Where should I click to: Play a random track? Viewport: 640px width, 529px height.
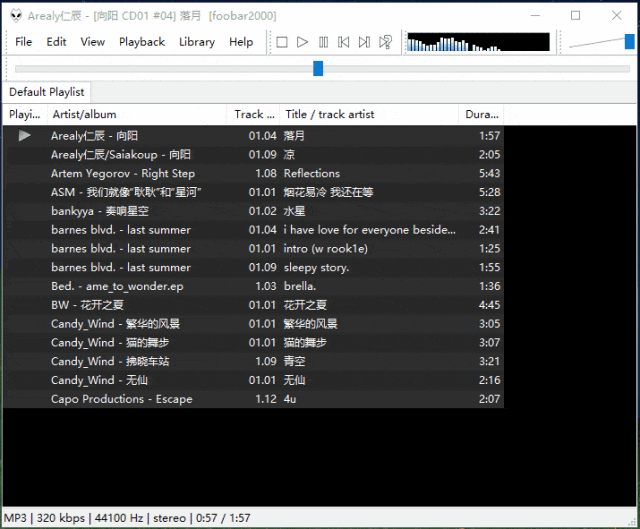[x=385, y=42]
